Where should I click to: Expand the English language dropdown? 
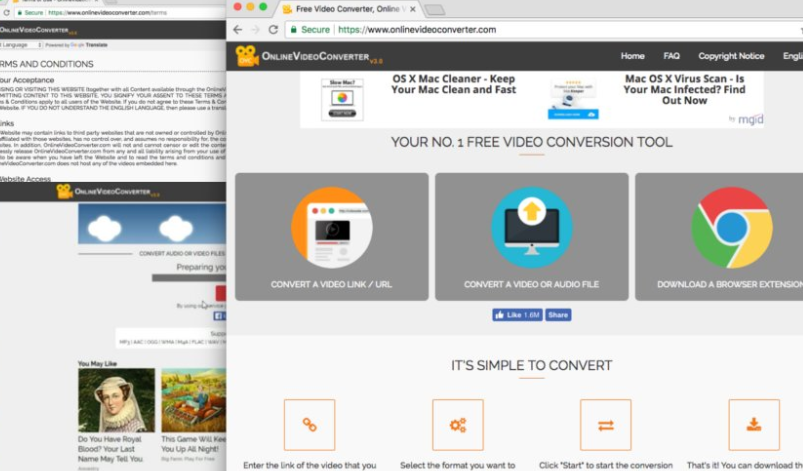(792, 56)
